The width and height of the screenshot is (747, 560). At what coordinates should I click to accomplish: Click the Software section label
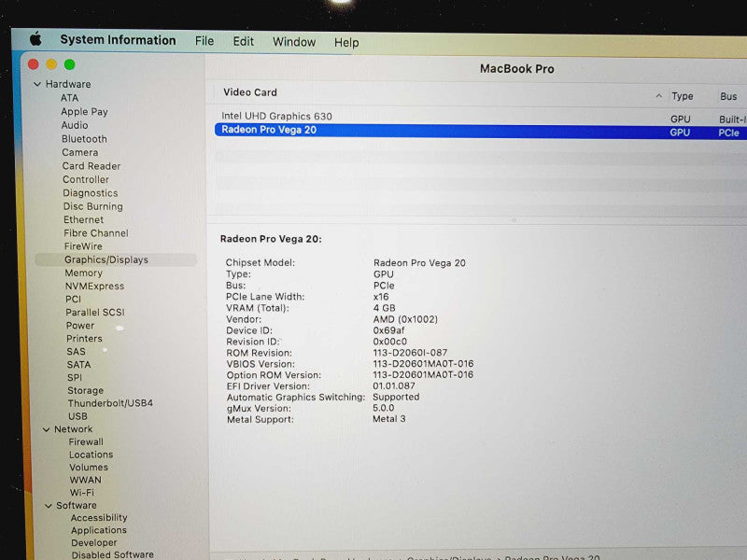click(x=77, y=506)
